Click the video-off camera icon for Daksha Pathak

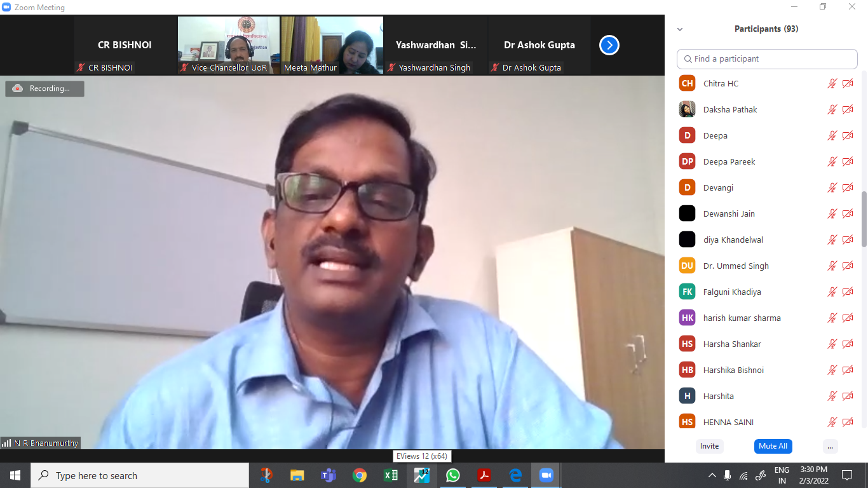coord(847,109)
